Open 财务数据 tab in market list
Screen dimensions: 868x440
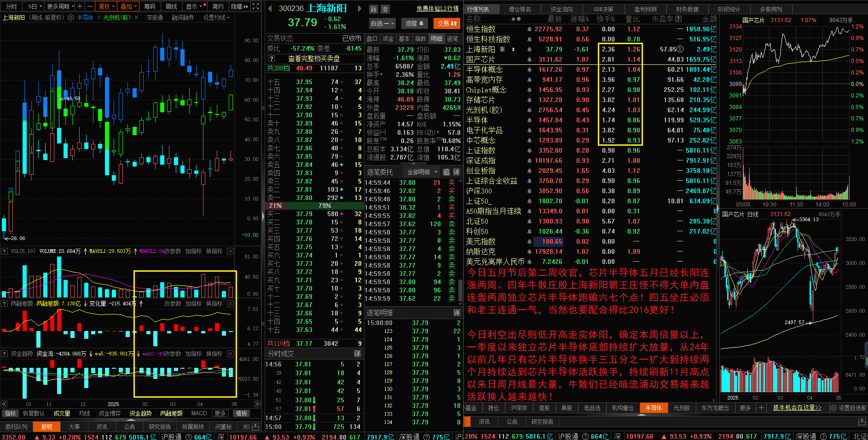pos(687,9)
